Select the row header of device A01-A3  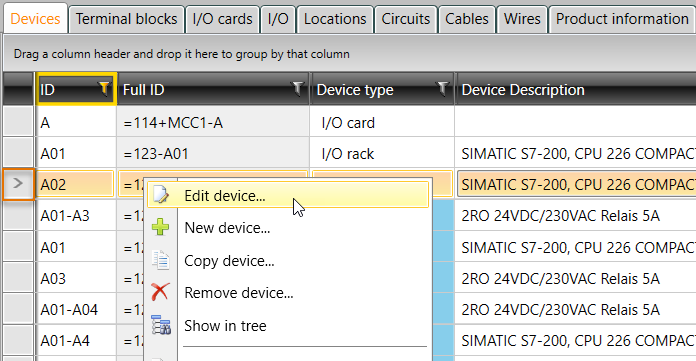click(x=18, y=215)
